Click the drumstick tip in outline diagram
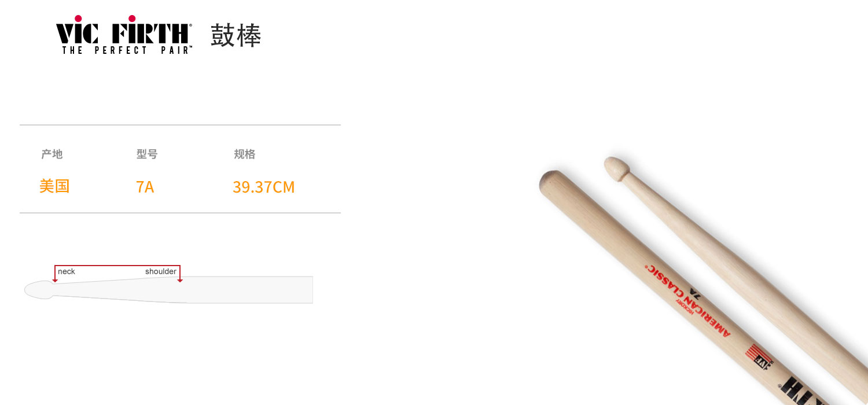 point(38,289)
